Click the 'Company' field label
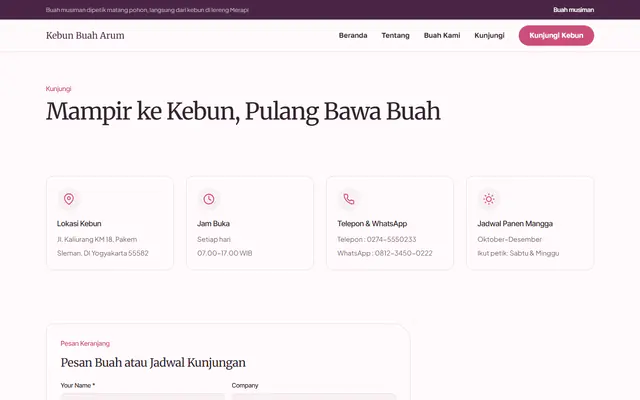640x400 pixels. pyautogui.click(x=245, y=385)
